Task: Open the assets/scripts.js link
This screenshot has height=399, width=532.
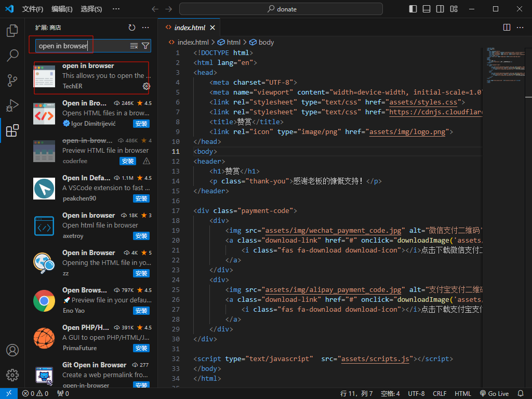Action: (x=375, y=358)
